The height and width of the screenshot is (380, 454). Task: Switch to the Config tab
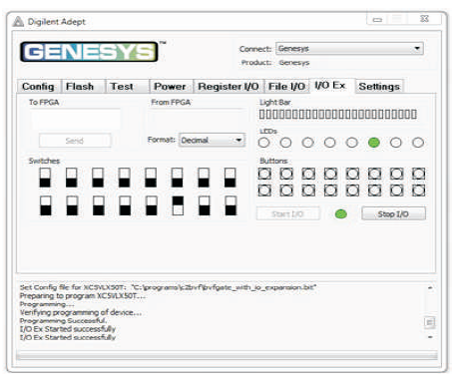tap(39, 87)
